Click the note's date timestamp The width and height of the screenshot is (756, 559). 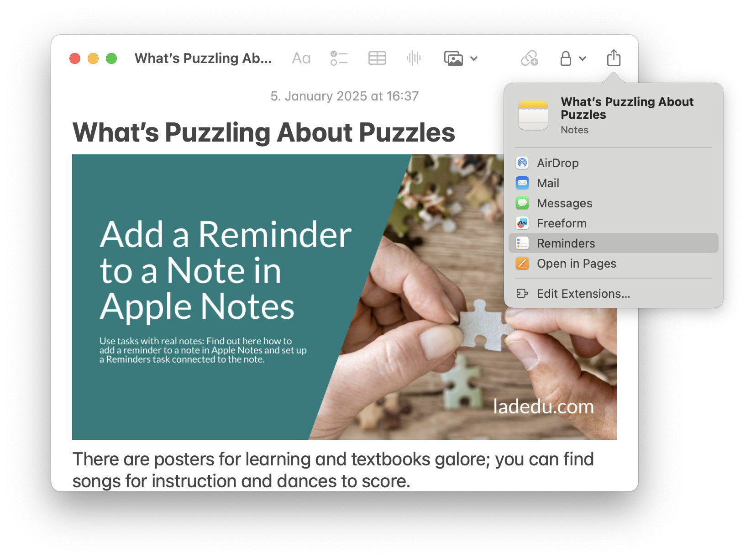(345, 96)
